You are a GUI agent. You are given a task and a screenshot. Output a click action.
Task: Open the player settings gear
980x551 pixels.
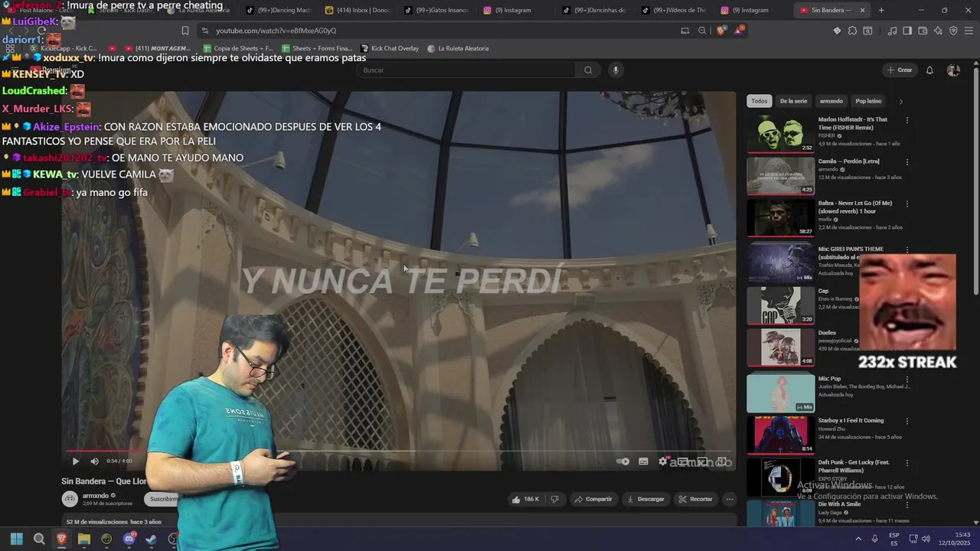[663, 461]
